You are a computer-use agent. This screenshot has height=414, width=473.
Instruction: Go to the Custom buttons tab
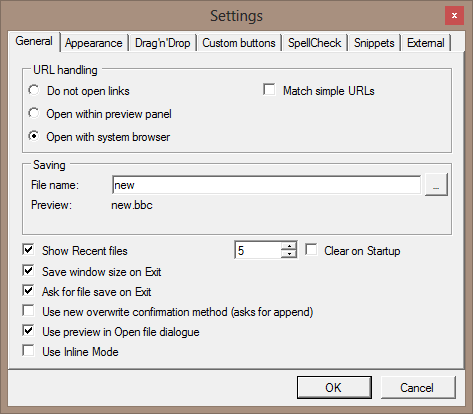pos(239,43)
